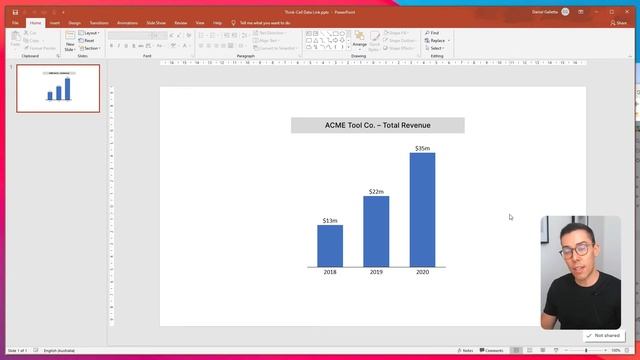The image size is (640, 360).
Task: Open the font name combo box
Action: pos(129,36)
